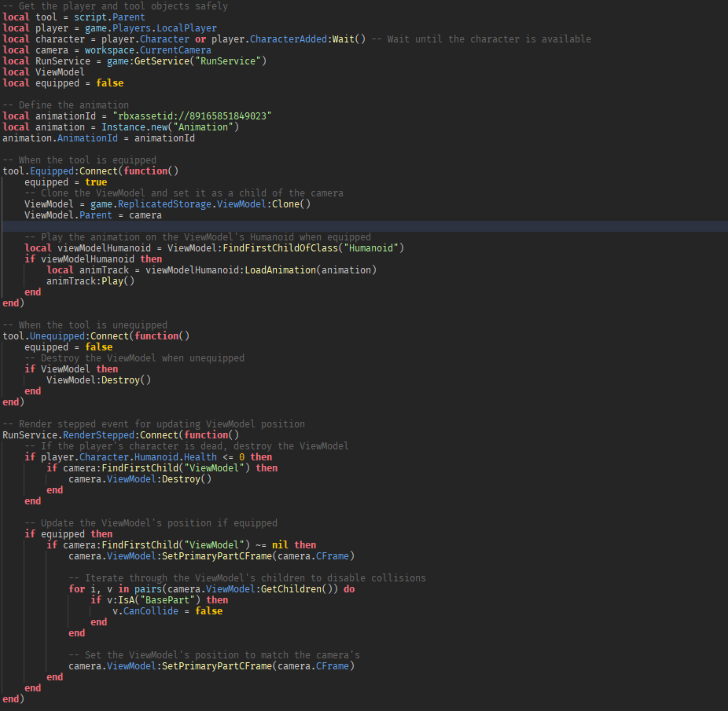Click the 'tool.Equipped:Connect(function()' line
This screenshot has height=711, width=728.
coord(90,171)
